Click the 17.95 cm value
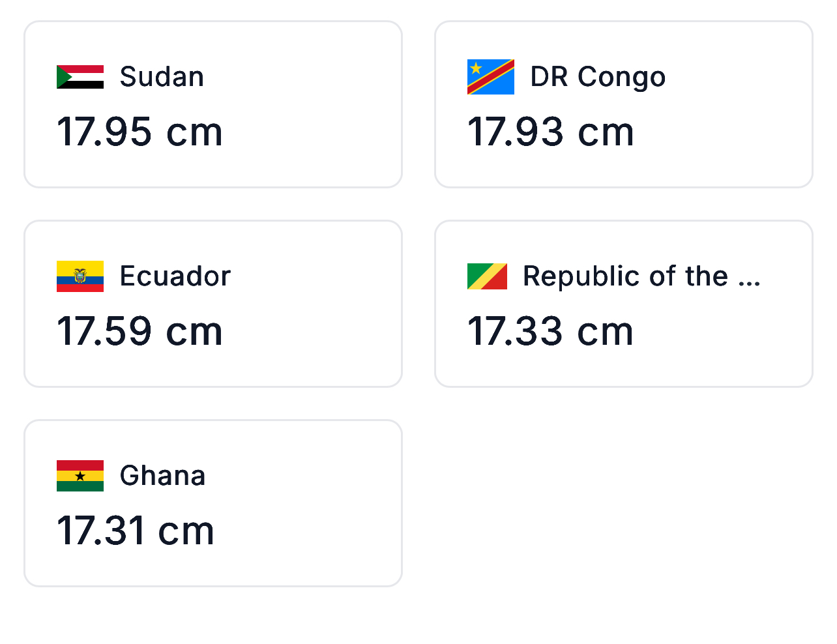Image resolution: width=837 pixels, height=644 pixels. 139,132
